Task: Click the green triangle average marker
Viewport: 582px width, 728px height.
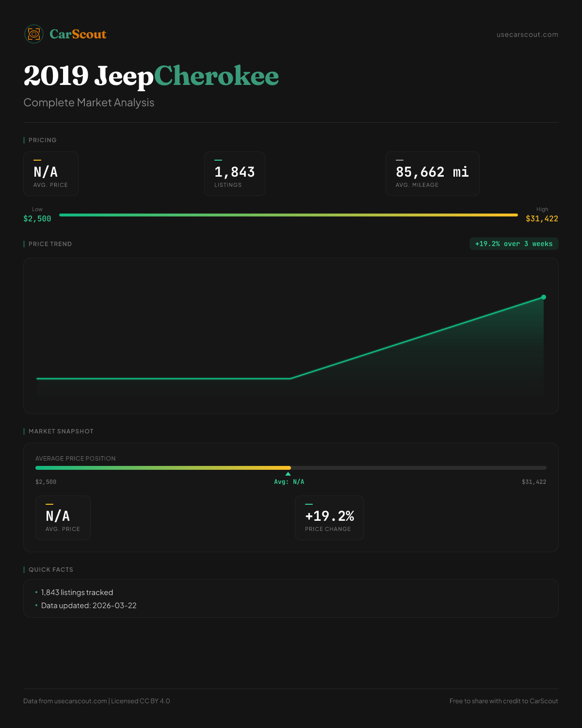Action: point(288,474)
